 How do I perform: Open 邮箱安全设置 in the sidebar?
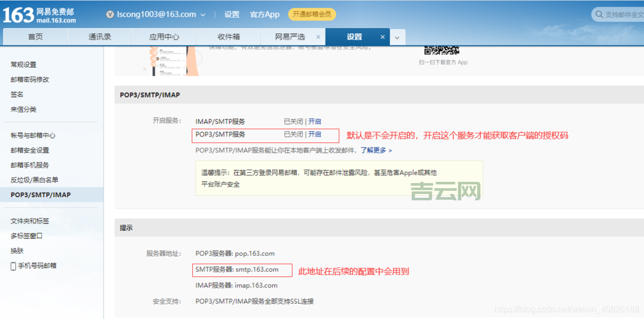tap(30, 151)
